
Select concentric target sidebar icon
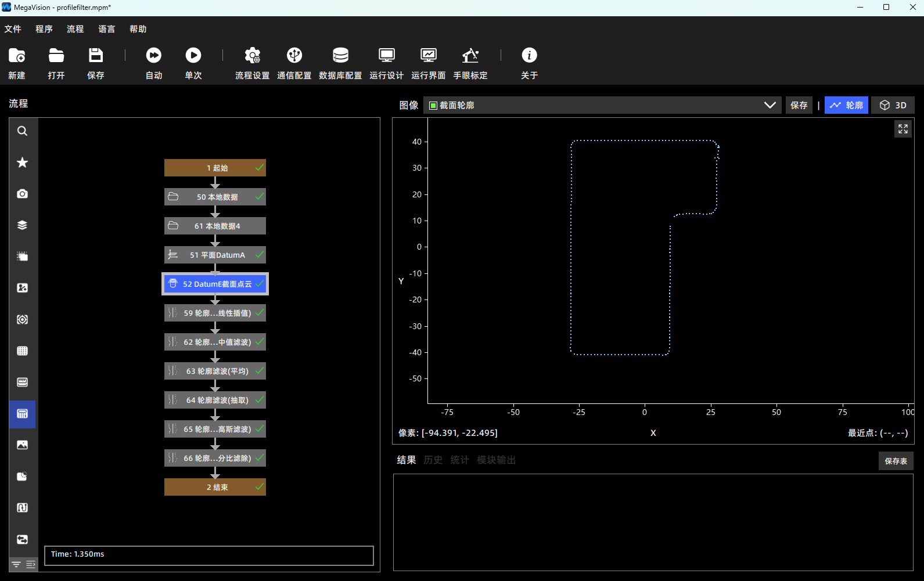[x=23, y=319]
